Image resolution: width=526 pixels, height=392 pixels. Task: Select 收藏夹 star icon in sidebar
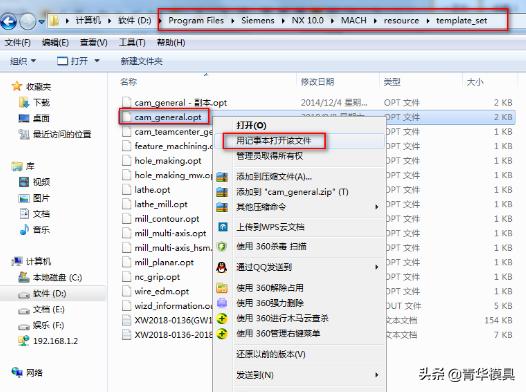click(17, 87)
